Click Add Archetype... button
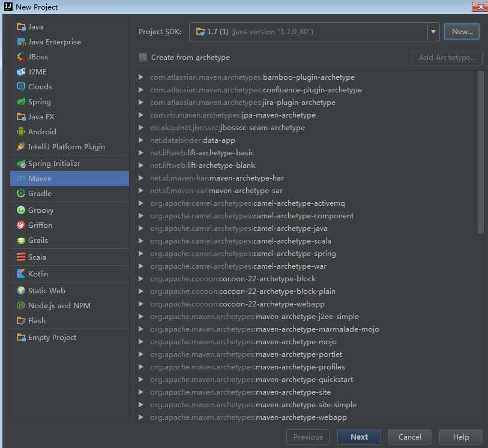 (447, 58)
